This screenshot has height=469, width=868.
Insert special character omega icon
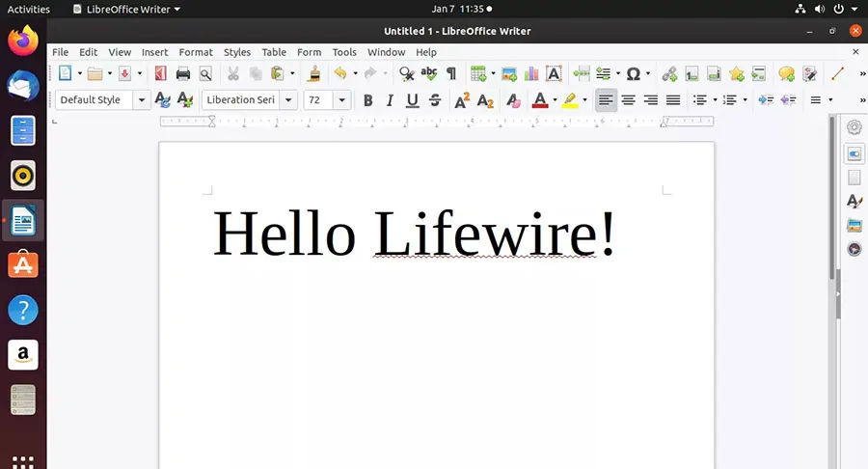tap(634, 73)
